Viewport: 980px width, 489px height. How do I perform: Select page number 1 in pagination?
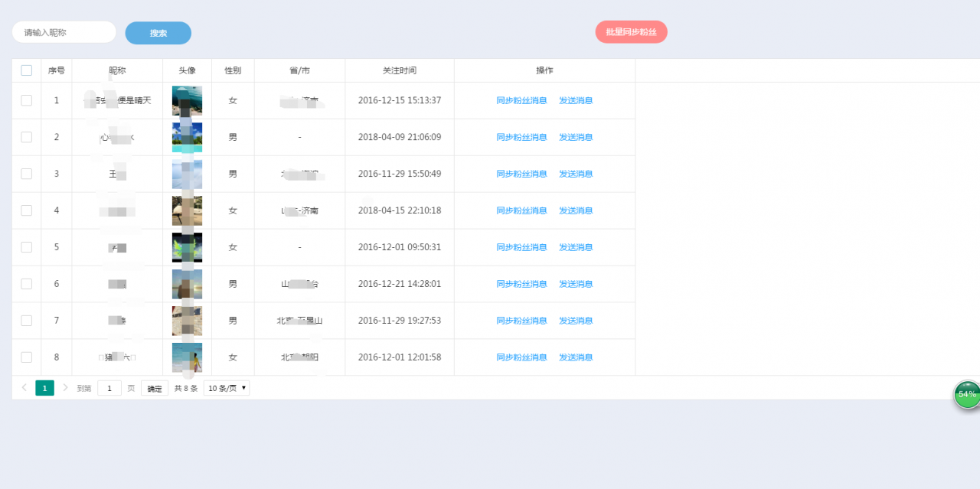[44, 388]
